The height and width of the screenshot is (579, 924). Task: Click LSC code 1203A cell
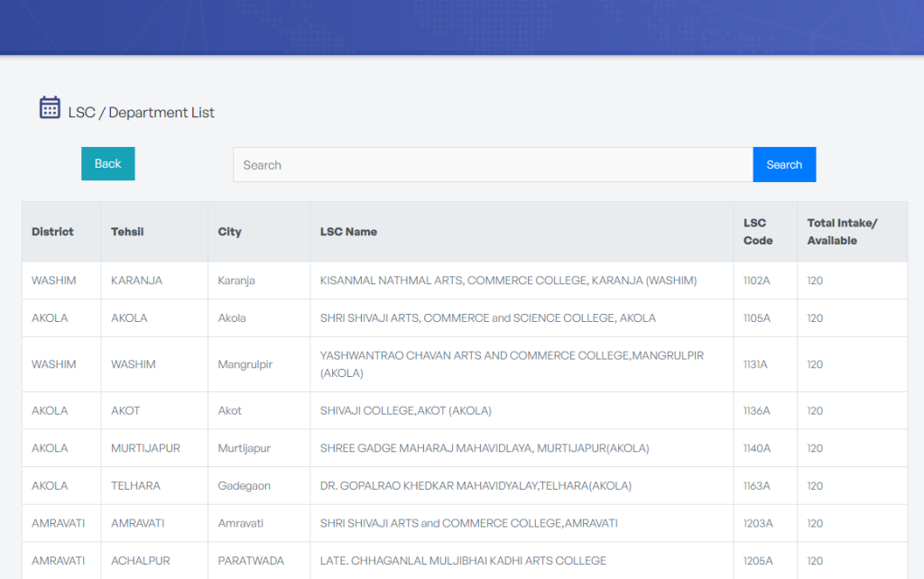pyautogui.click(x=757, y=523)
